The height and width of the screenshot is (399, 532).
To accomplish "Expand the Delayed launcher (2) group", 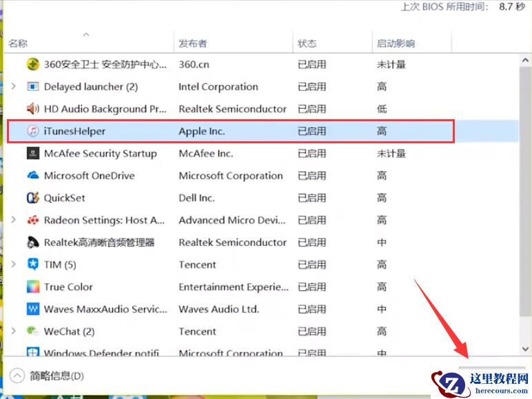I will pyautogui.click(x=14, y=87).
